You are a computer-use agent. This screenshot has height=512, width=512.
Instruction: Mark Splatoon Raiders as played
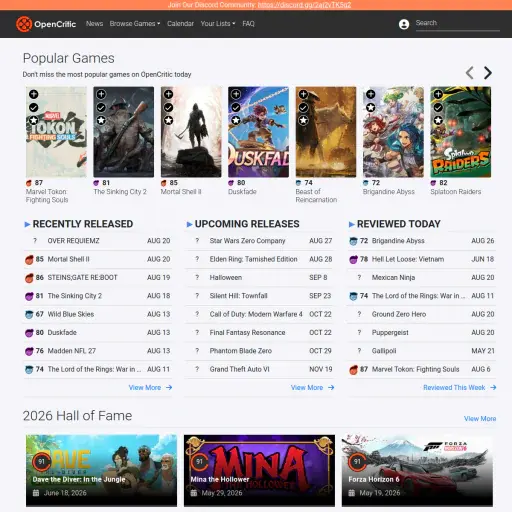point(438,107)
